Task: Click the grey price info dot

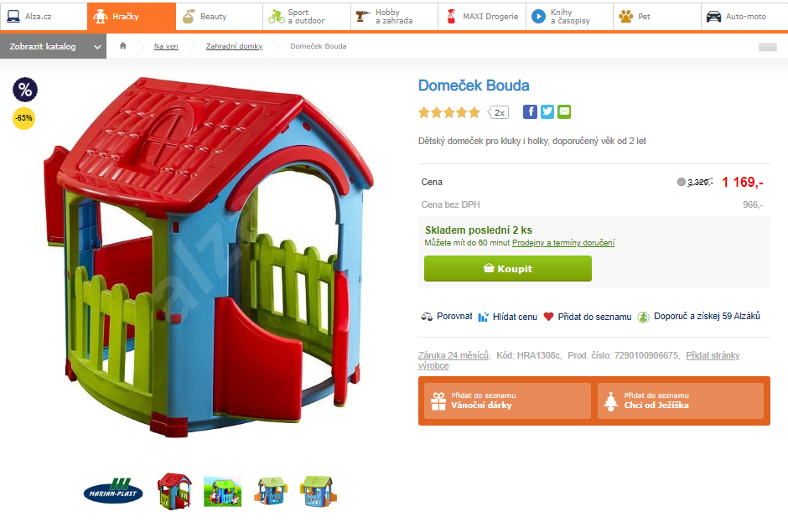Action: point(681,182)
